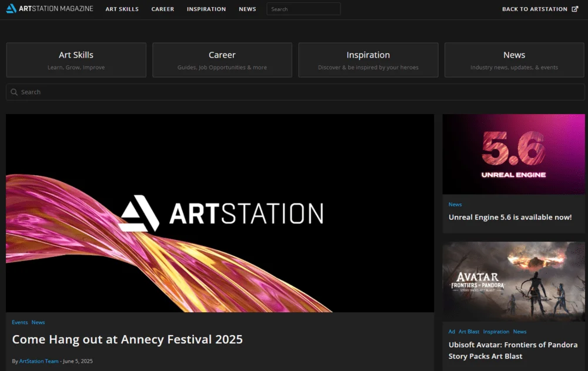Viewport: 588px width, 371px height.
Task: Open the Art Skills menu item
Action: point(122,9)
